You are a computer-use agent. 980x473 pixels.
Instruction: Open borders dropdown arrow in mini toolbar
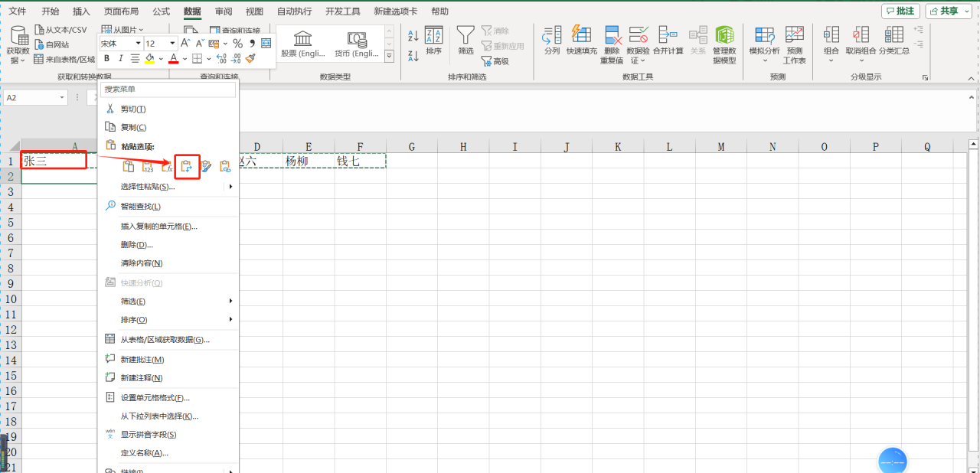tap(209, 58)
